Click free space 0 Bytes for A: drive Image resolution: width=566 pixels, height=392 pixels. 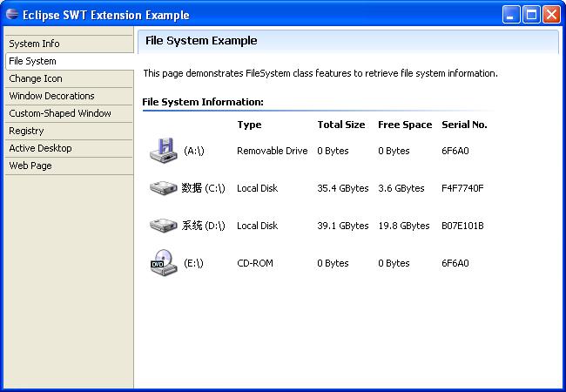[394, 151]
